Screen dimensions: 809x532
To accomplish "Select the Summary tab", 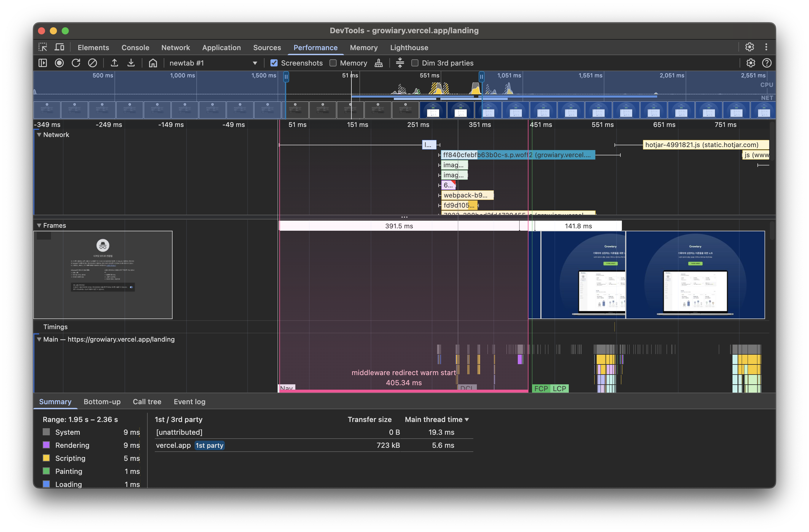I will click(55, 402).
